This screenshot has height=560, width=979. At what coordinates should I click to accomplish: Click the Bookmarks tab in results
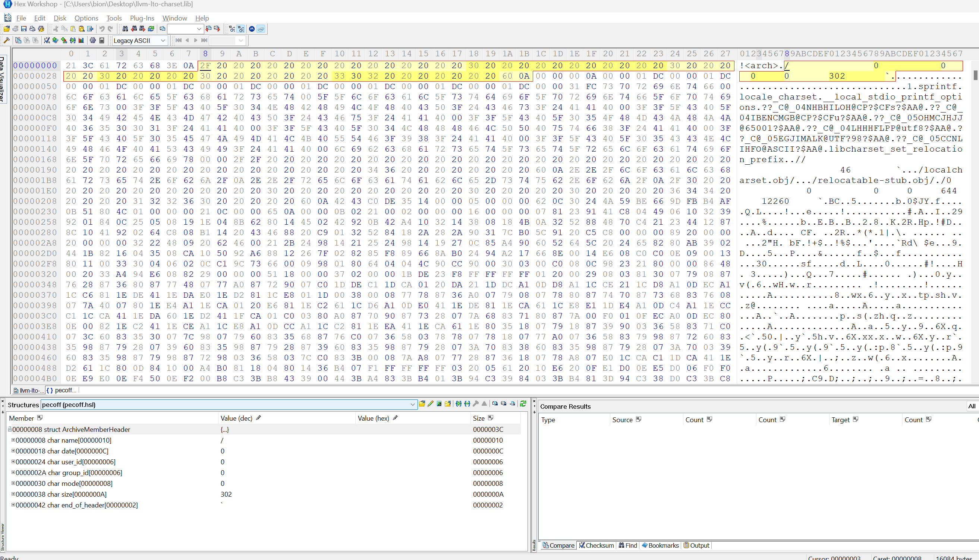tap(660, 545)
